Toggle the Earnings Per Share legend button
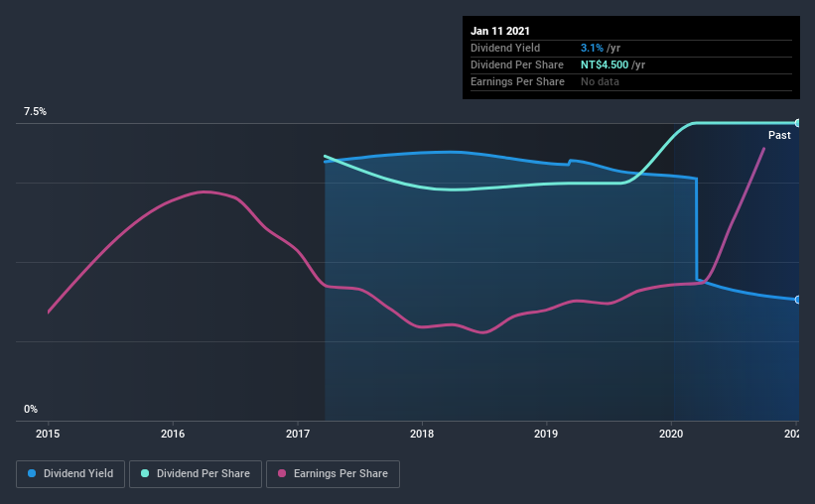Image resolution: width=815 pixels, height=504 pixels. coord(333,474)
